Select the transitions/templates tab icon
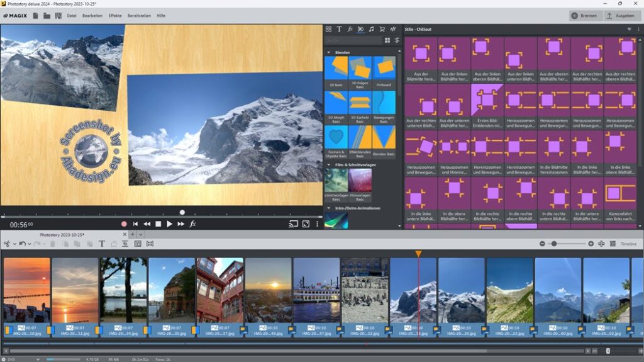The image size is (644, 362). pyautogui.click(x=360, y=29)
